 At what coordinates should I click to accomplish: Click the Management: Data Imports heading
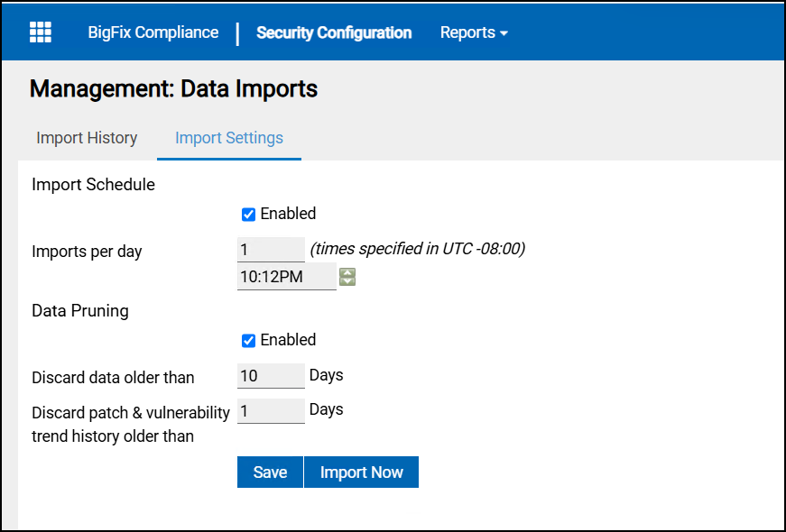click(x=173, y=89)
